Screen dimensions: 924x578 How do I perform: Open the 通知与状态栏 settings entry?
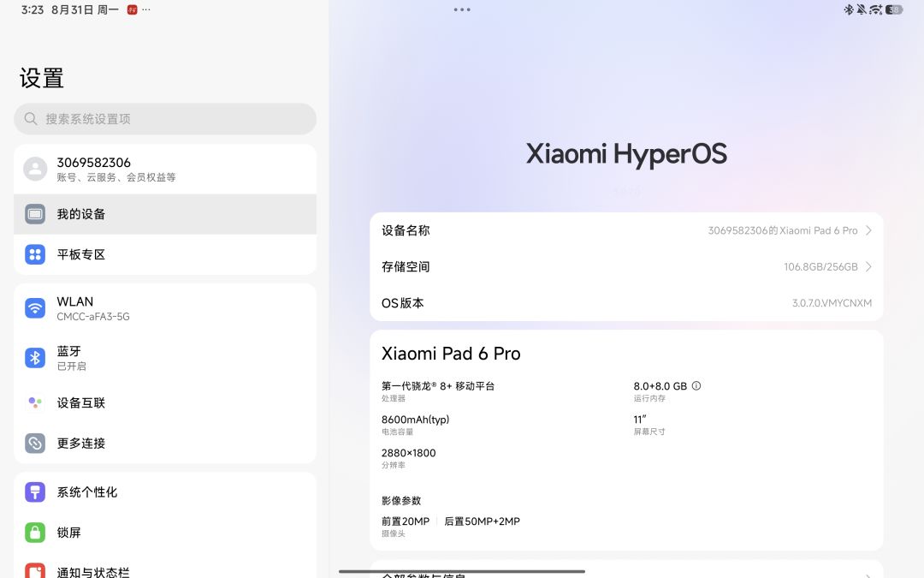[165, 568]
